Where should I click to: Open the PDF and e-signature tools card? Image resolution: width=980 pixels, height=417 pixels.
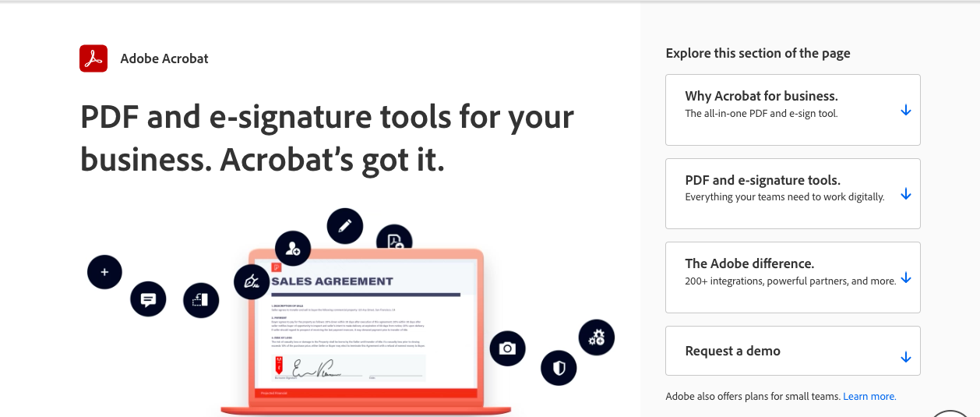pos(793,193)
